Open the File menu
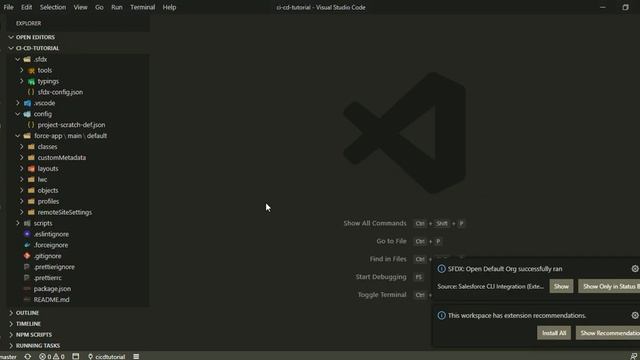 pyautogui.click(x=8, y=7)
